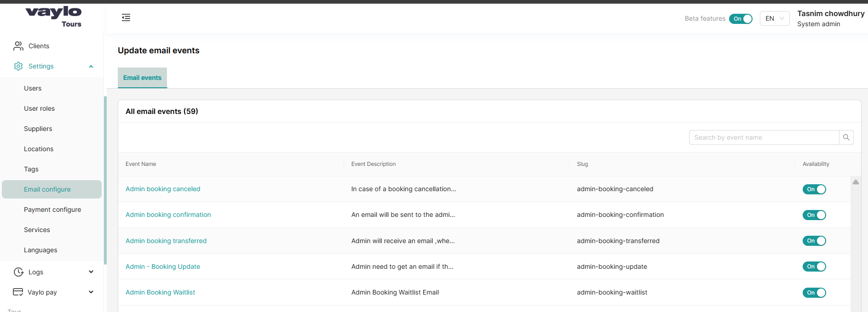Click description 'Admin will receive an email ,whe...'
Screen dimensions: 868x312
click(403, 241)
